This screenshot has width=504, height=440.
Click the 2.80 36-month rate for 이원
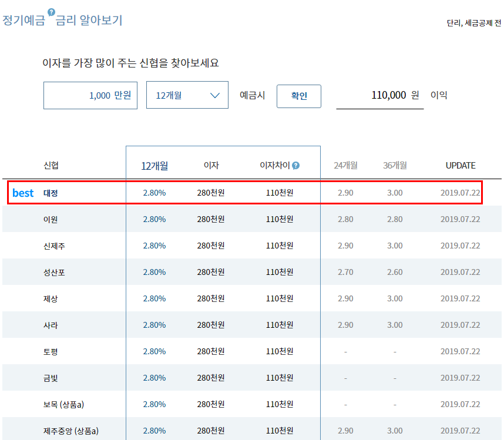[x=395, y=219]
